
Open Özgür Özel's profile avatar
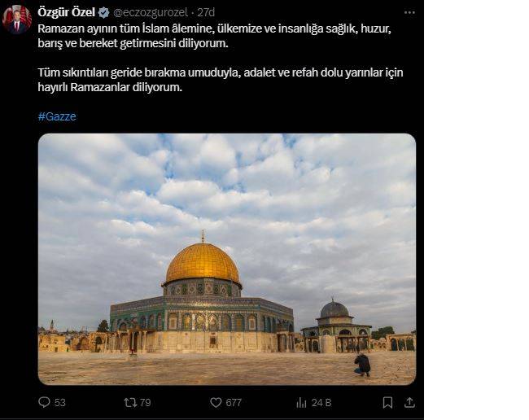tap(16, 20)
